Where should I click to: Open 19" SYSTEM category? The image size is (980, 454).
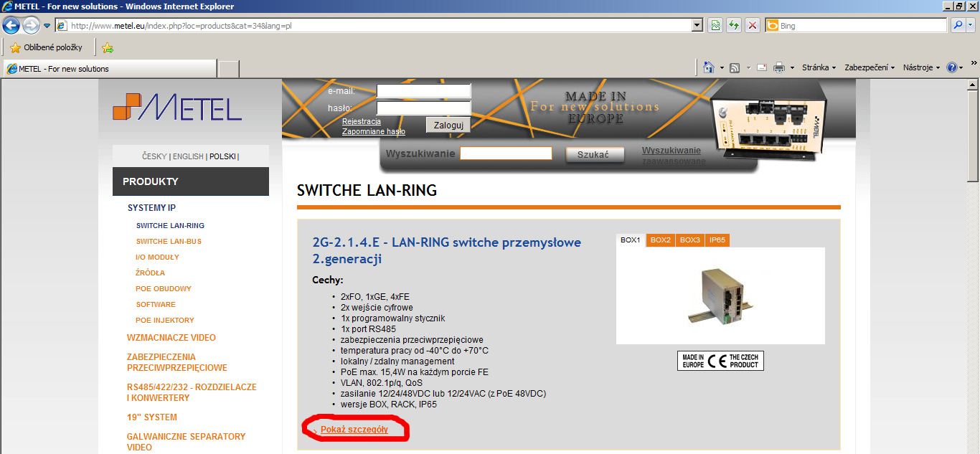(152, 417)
